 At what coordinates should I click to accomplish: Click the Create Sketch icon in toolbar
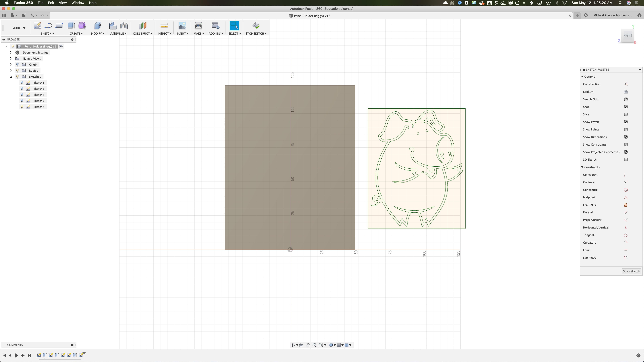pos(37,26)
